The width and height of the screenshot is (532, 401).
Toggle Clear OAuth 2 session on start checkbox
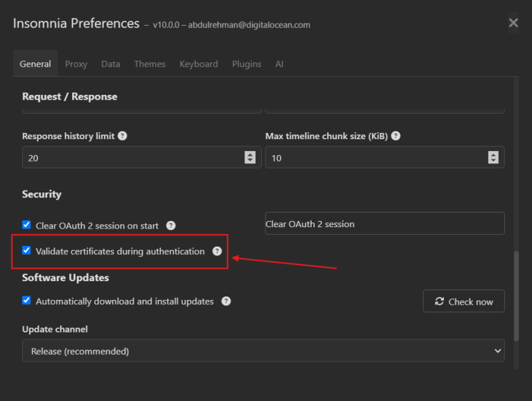pos(26,225)
